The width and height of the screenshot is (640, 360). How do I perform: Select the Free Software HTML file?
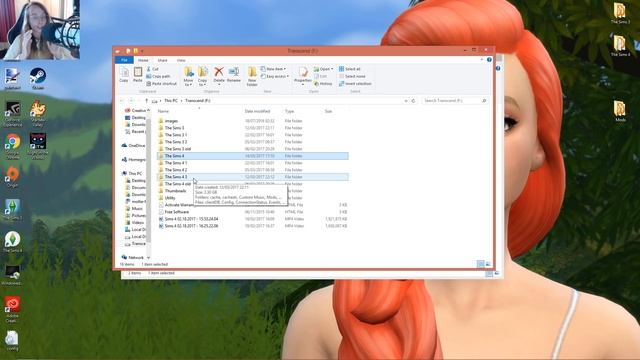pyautogui.click(x=173, y=212)
